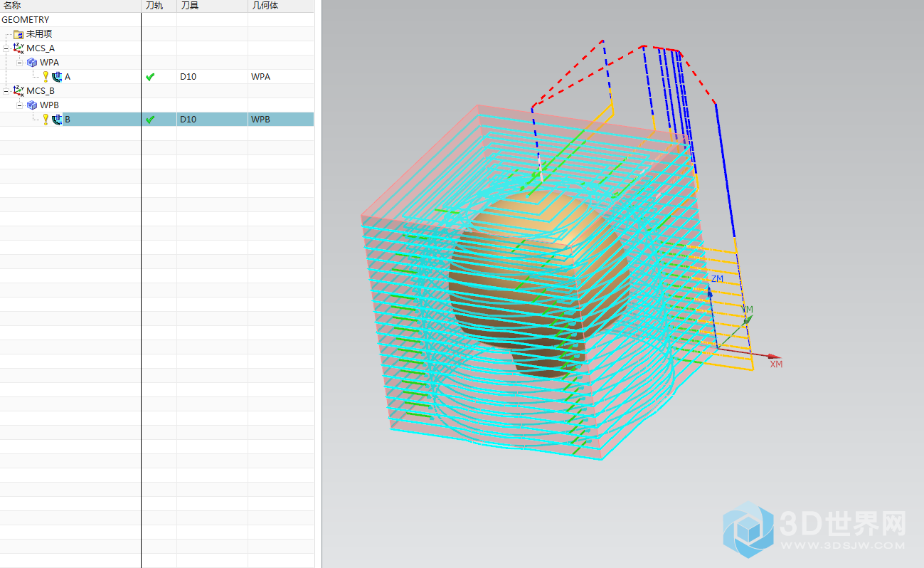Viewport: 924px width, 568px height.
Task: Click the ZM axis label in the viewport
Action: (x=717, y=279)
